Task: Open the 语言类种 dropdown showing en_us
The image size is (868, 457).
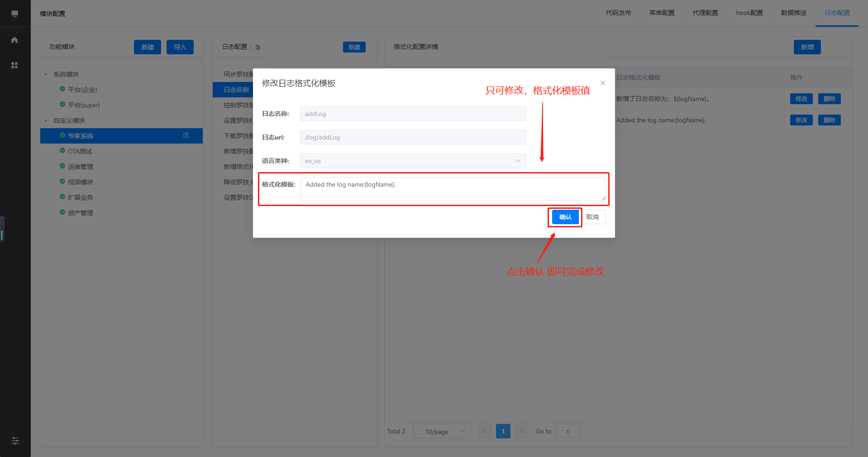Action: point(413,161)
